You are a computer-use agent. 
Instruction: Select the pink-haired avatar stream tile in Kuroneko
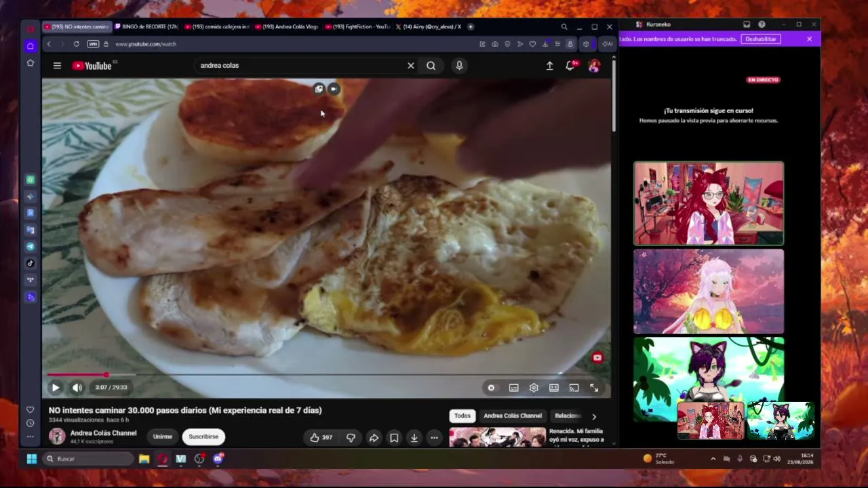[709, 291]
